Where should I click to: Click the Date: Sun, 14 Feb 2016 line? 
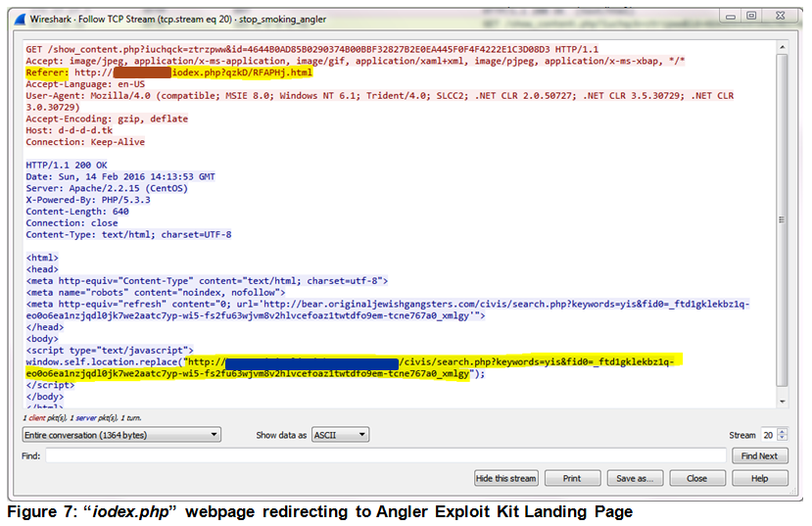[120, 176]
